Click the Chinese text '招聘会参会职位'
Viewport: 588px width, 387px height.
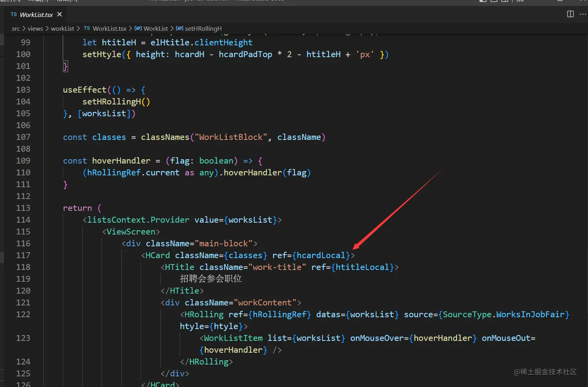(x=211, y=279)
